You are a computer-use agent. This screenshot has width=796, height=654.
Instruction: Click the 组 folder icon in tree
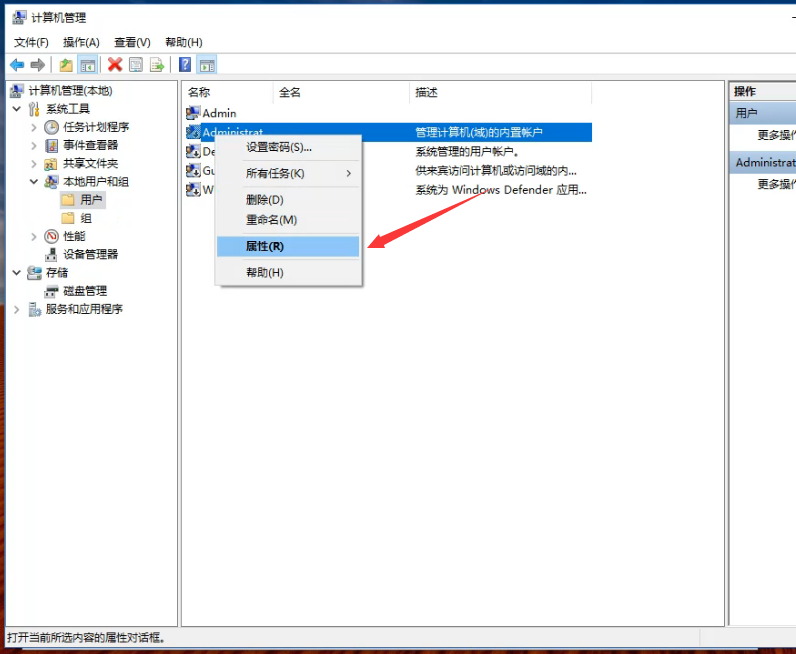tap(68, 218)
